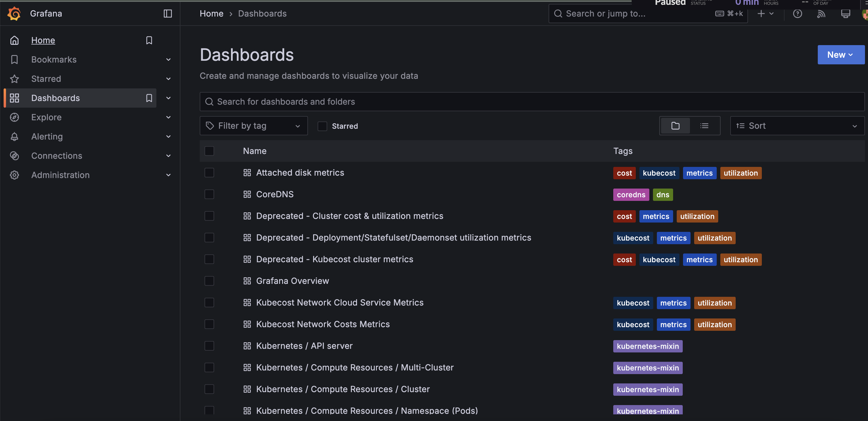Open Explore in the sidebar
868x421 pixels.
tap(47, 117)
